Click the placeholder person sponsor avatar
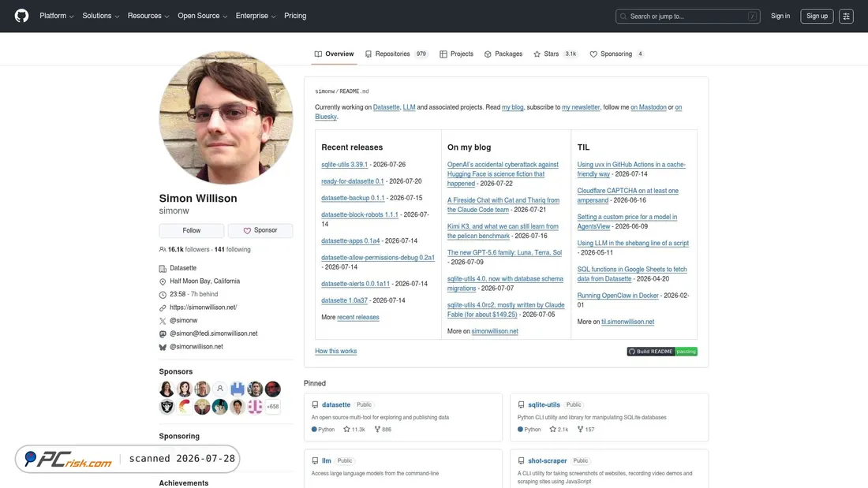 220,389
